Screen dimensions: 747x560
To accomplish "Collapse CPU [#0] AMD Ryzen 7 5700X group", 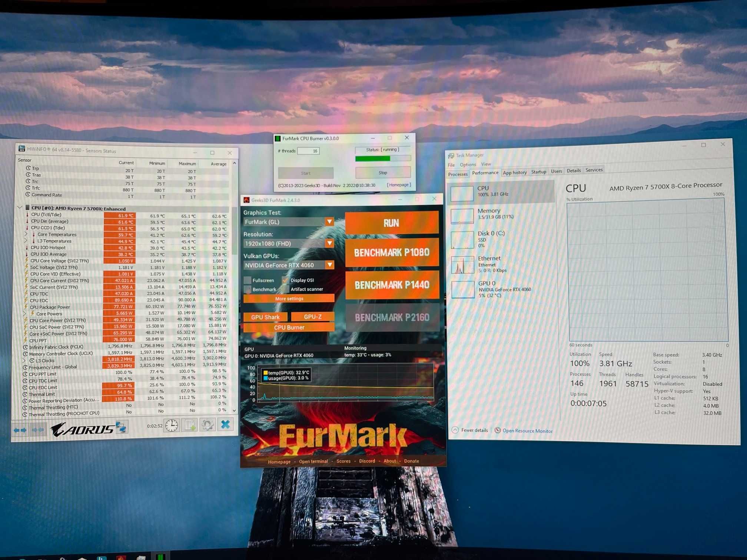I will 20,208.
